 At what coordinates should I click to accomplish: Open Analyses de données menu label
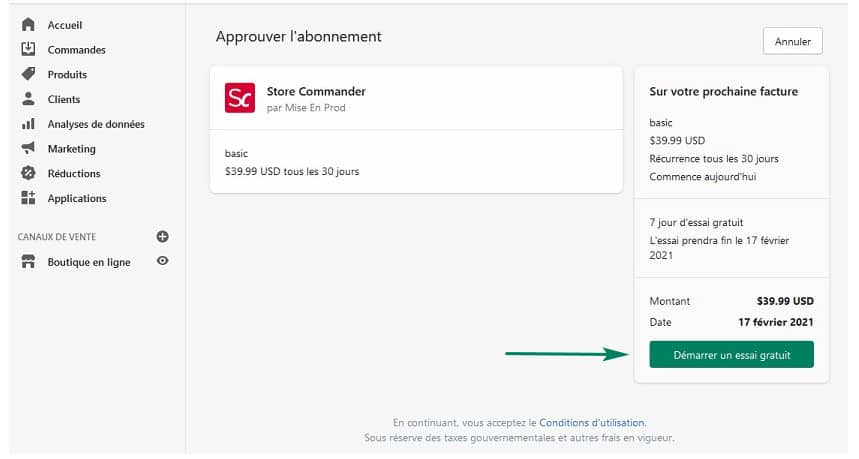(96, 124)
